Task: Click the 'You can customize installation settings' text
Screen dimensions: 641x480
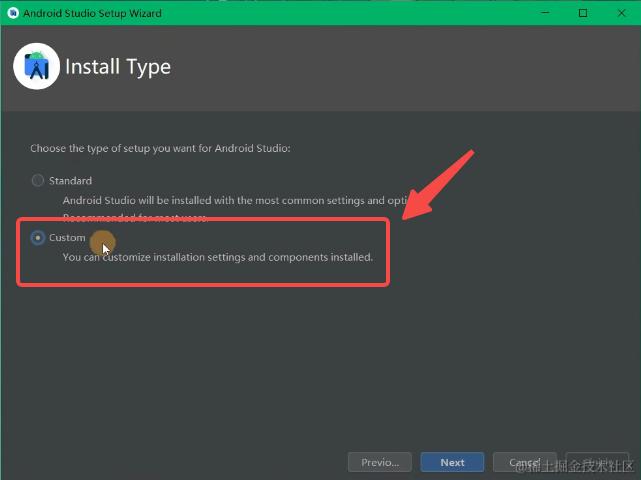Action: [217, 257]
